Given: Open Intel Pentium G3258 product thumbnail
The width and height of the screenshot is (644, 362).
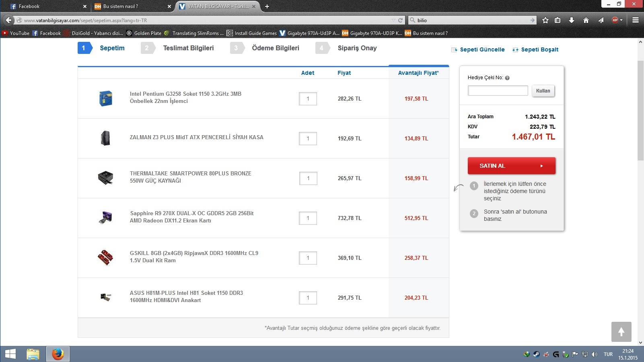Looking at the screenshot, I should point(106,99).
